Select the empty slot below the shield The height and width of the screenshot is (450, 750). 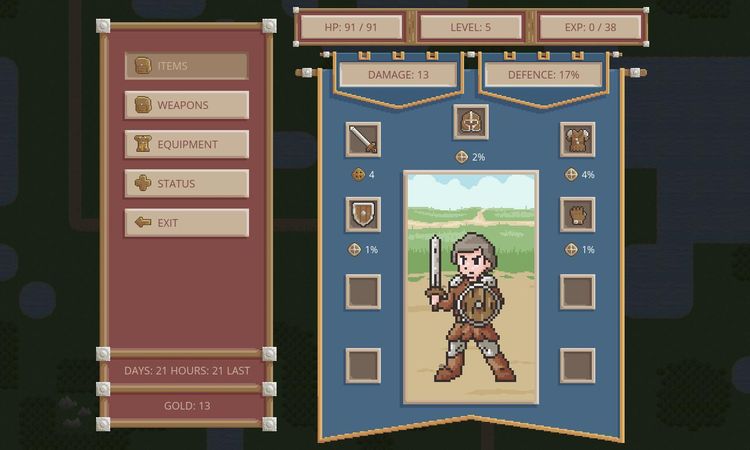coord(362,290)
